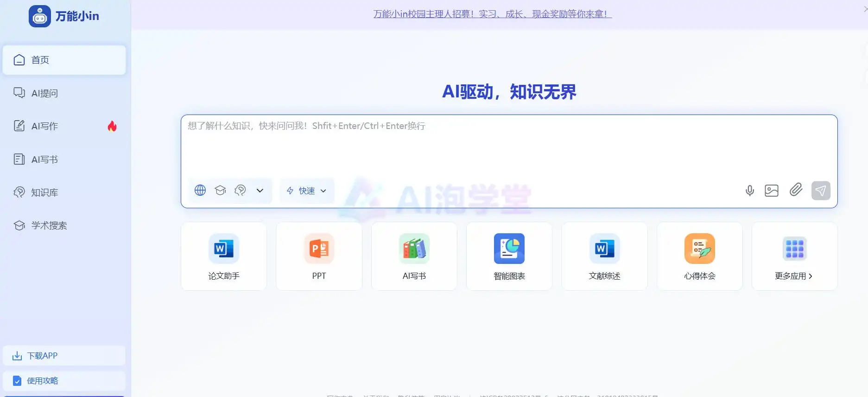
Task: Open the 使用攻略 guide
Action: (x=64, y=381)
